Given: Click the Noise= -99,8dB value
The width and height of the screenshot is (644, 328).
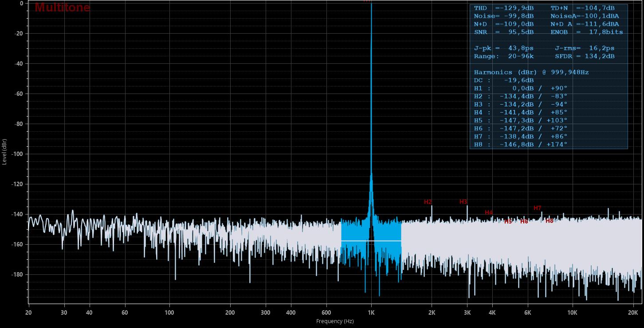Looking at the screenshot, I should [504, 16].
